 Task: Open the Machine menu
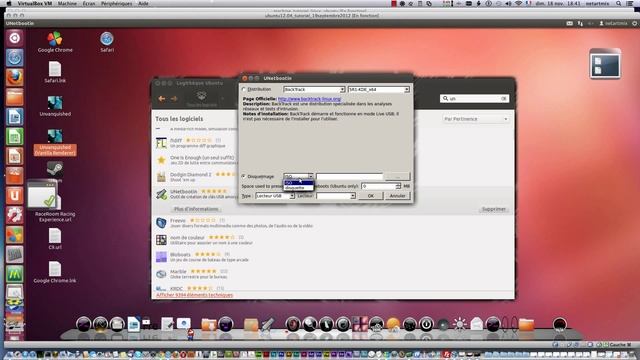tap(67, 3)
